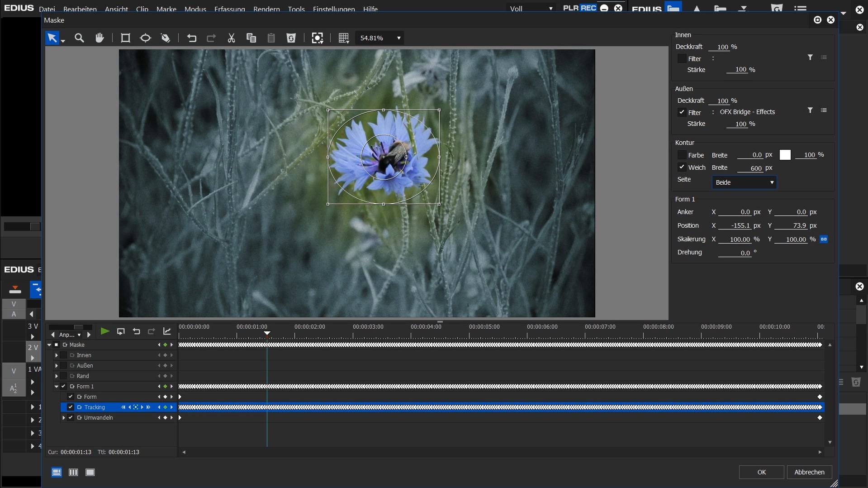868x488 pixels.
Task: Select the hand pan tool
Action: click(100, 38)
